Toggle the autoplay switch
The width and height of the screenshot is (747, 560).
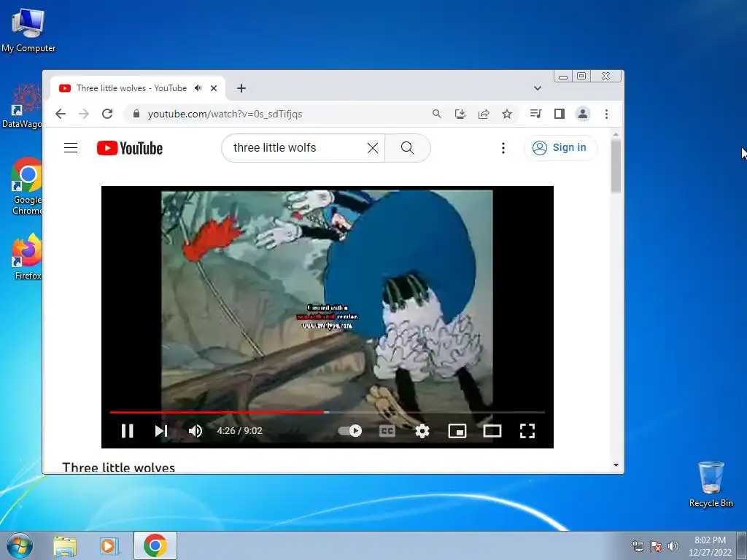(x=350, y=431)
